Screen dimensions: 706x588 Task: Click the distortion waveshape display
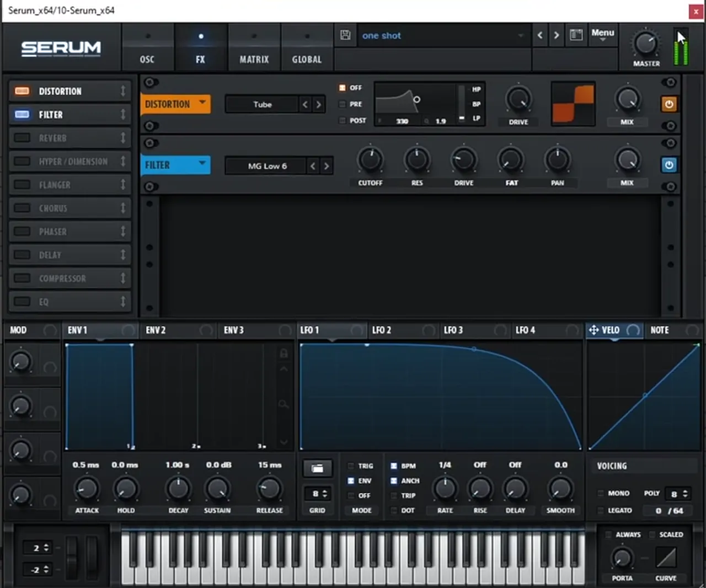pyautogui.click(x=573, y=104)
